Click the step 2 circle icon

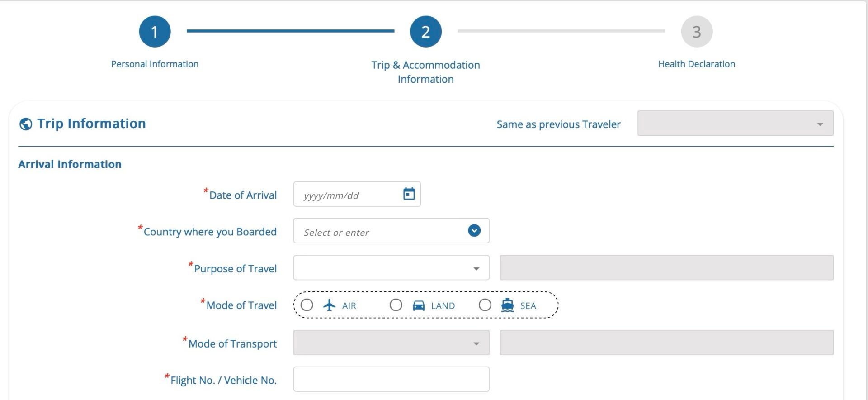click(425, 32)
